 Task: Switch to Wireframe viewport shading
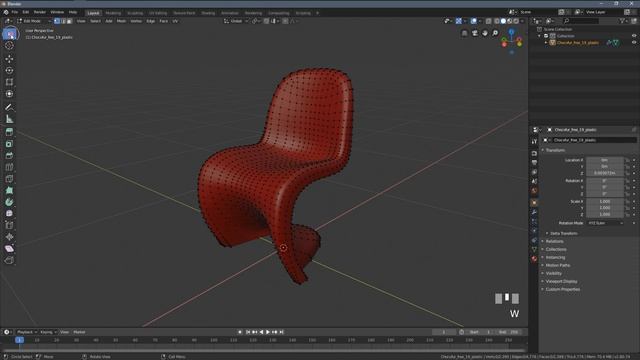(497, 21)
